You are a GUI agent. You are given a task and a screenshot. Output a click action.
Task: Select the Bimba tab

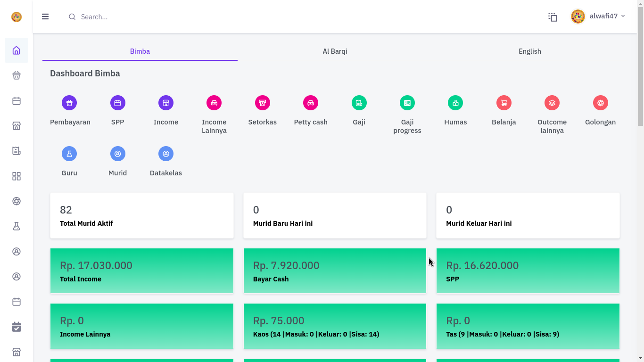coord(140,51)
